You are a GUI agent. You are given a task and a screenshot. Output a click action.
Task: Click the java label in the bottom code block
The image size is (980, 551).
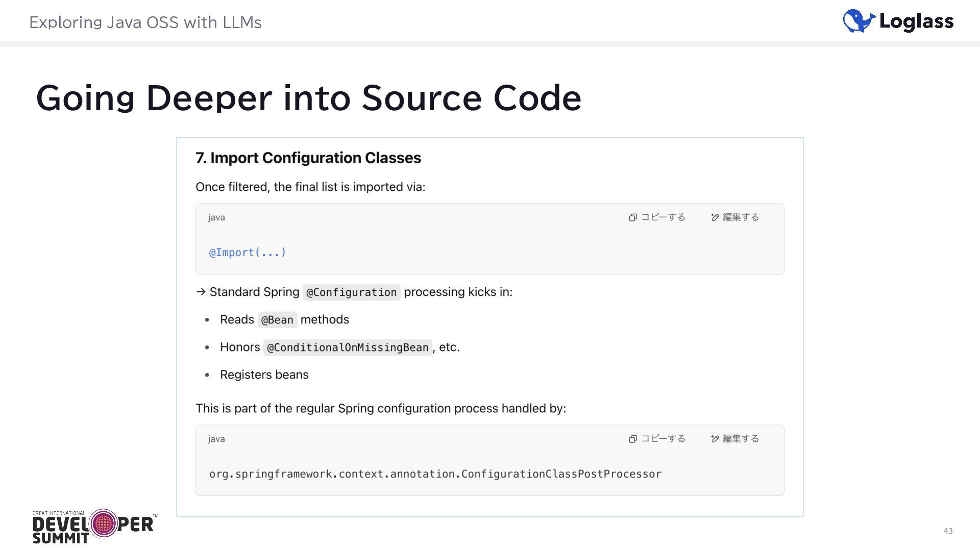click(216, 439)
